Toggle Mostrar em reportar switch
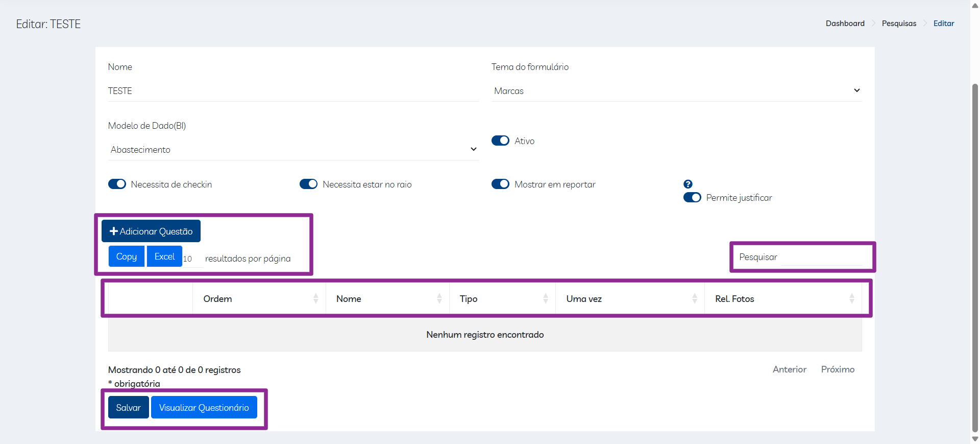 500,184
